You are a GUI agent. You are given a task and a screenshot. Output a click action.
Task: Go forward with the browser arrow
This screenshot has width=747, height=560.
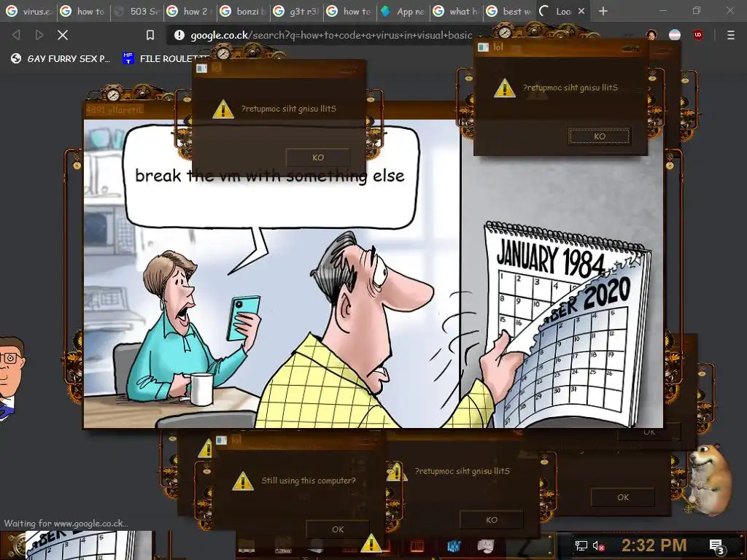39,35
